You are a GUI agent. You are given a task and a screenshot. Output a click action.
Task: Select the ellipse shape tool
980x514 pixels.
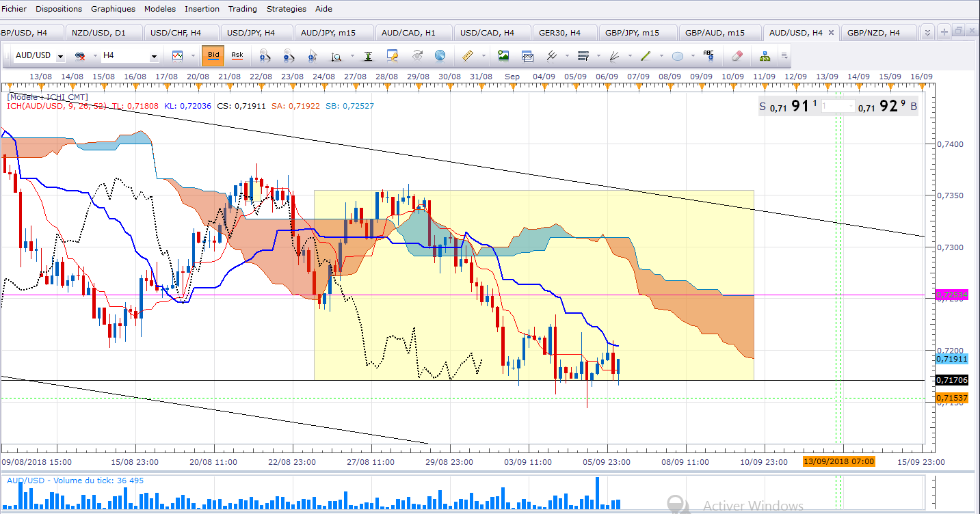(678, 56)
